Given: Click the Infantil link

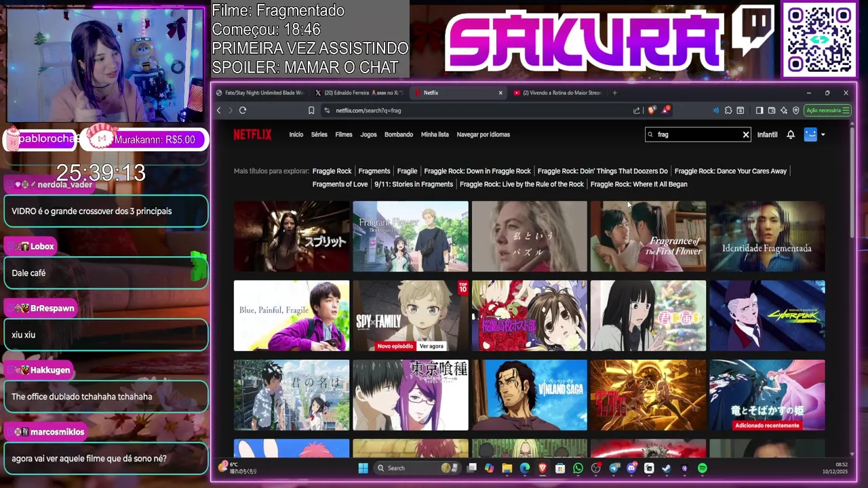Looking at the screenshot, I should click(x=767, y=134).
